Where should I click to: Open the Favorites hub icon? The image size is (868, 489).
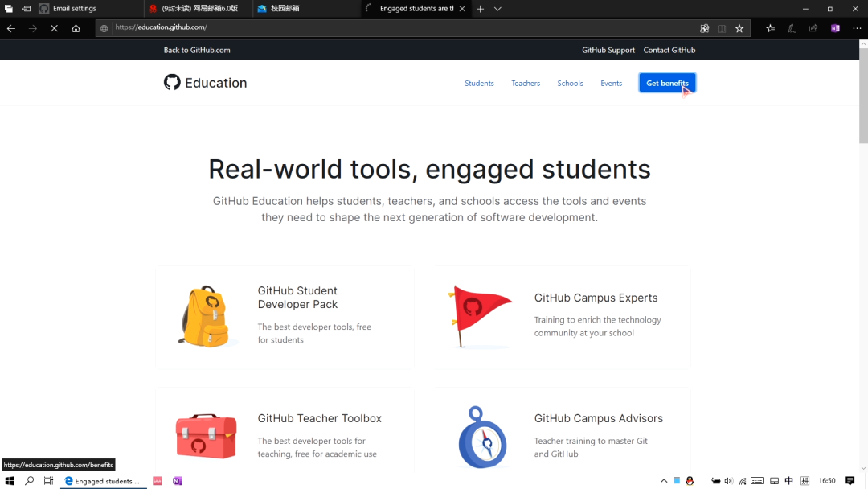(771, 28)
